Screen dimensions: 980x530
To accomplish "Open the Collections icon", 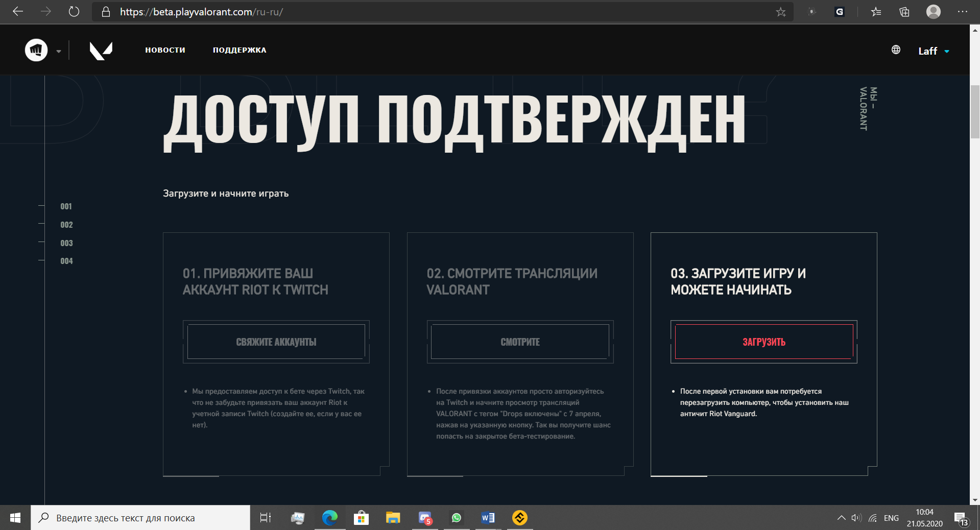I will click(904, 12).
